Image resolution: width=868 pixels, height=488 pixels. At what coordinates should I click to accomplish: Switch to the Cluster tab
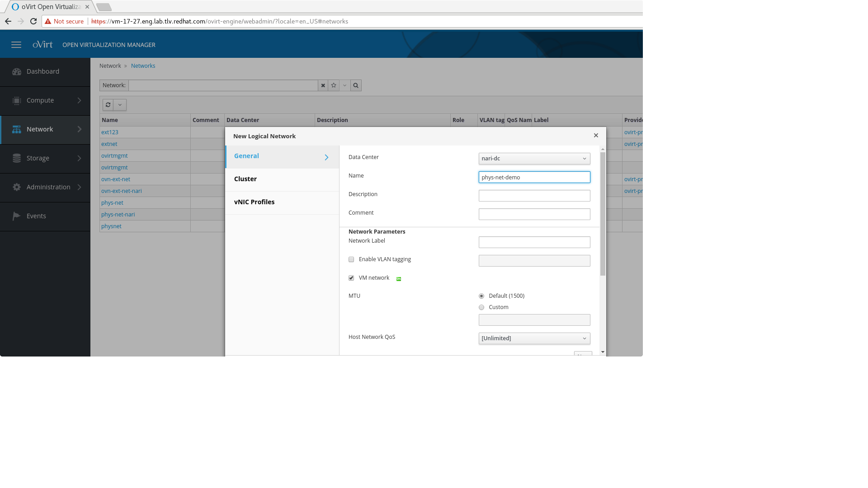pyautogui.click(x=245, y=179)
